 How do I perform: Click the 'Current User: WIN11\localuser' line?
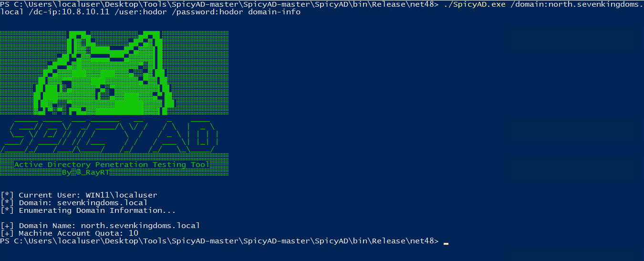[x=88, y=195]
